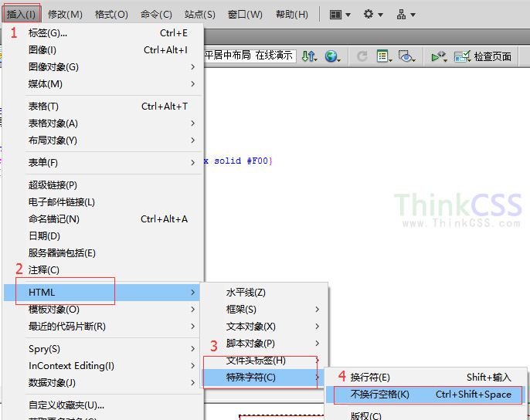Viewport: 530px width, 420px height.
Task: Open the 插入(I) menu
Action: point(22,15)
